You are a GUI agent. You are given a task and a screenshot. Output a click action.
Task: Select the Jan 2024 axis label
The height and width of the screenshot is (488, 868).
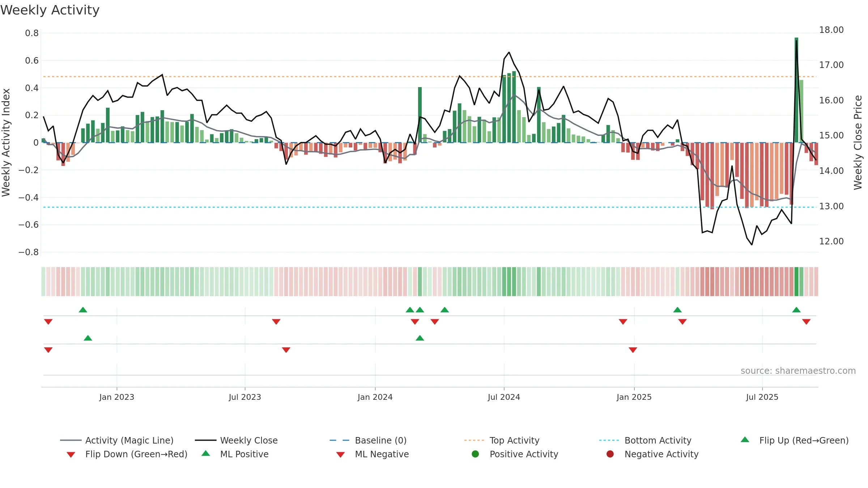(x=375, y=397)
